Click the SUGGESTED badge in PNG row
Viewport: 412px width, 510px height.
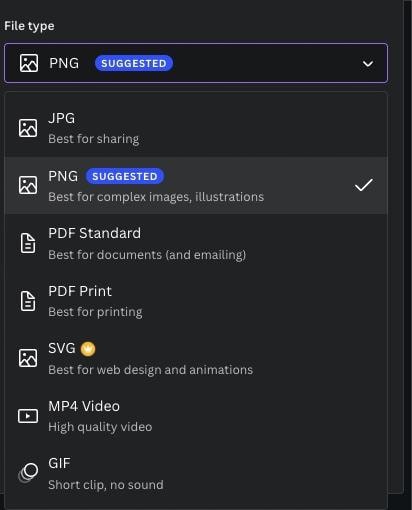tap(125, 176)
